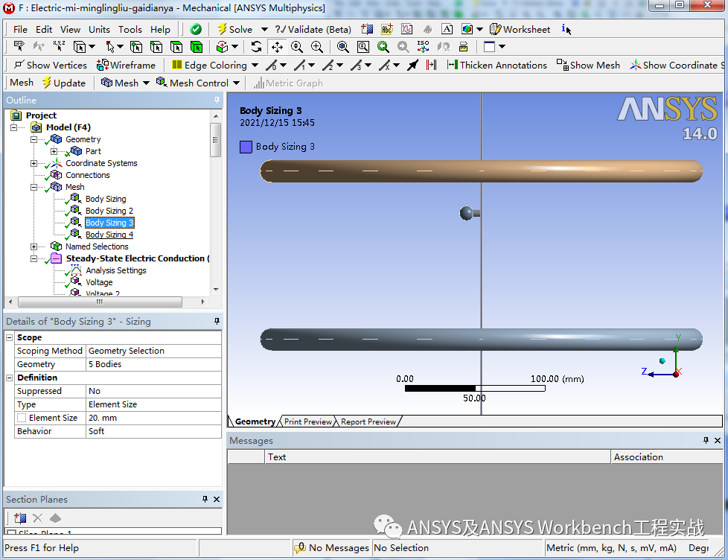The image size is (728, 560).
Task: Select Body Sizing 4 in tree
Action: click(x=109, y=235)
